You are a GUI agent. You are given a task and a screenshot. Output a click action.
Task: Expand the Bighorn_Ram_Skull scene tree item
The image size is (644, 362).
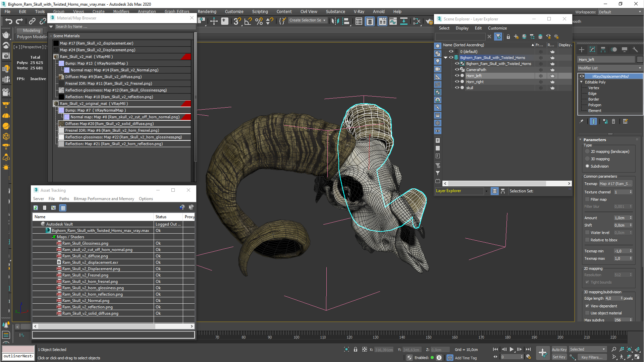pyautogui.click(x=446, y=57)
